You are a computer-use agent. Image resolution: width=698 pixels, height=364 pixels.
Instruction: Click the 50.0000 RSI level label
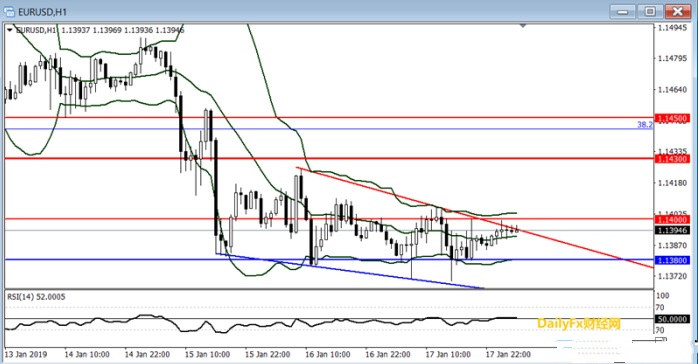[673, 319]
